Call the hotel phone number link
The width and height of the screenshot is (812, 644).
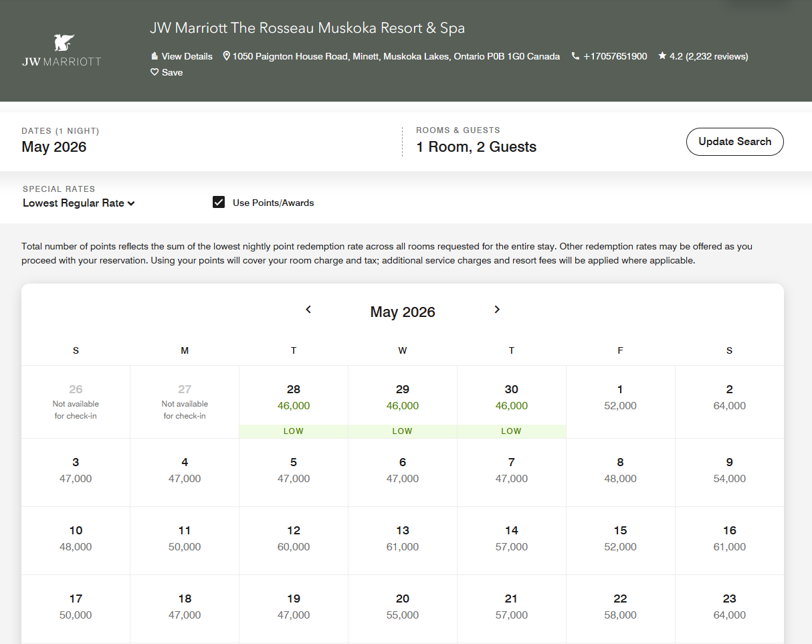[615, 56]
